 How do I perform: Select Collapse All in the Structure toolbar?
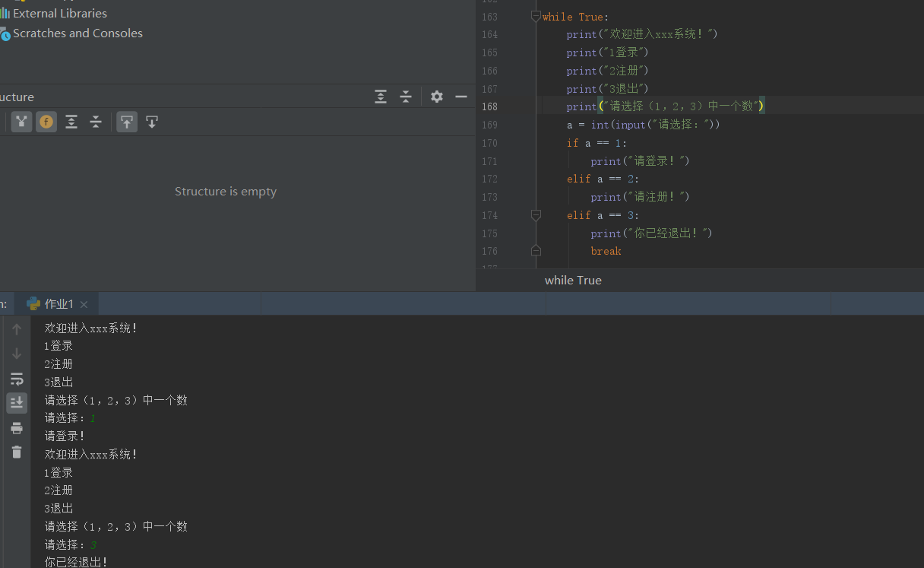pyautogui.click(x=96, y=122)
